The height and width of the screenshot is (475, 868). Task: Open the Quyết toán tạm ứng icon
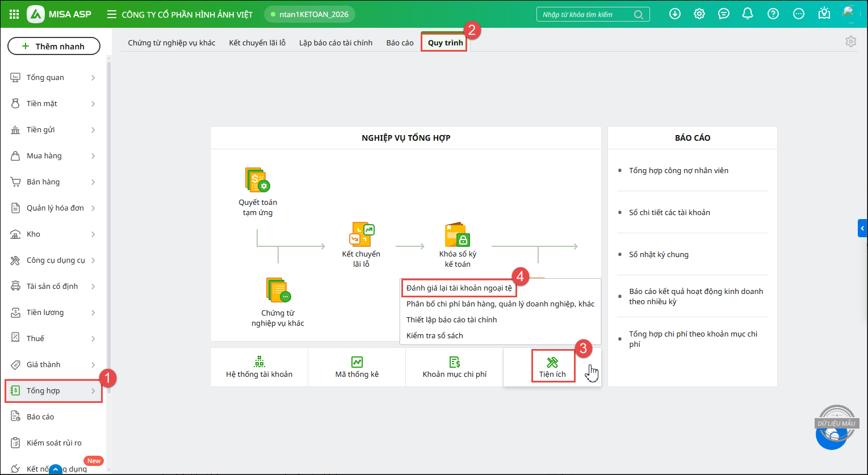(x=257, y=180)
